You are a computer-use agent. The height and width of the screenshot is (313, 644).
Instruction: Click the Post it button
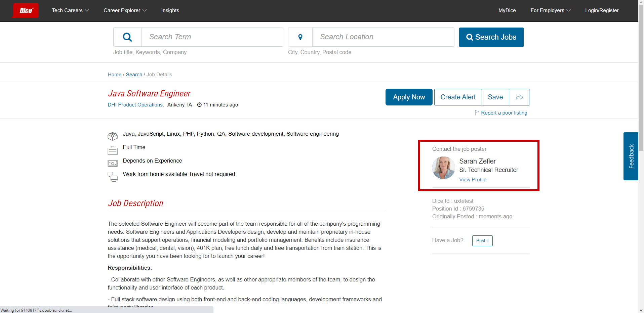(x=482, y=240)
